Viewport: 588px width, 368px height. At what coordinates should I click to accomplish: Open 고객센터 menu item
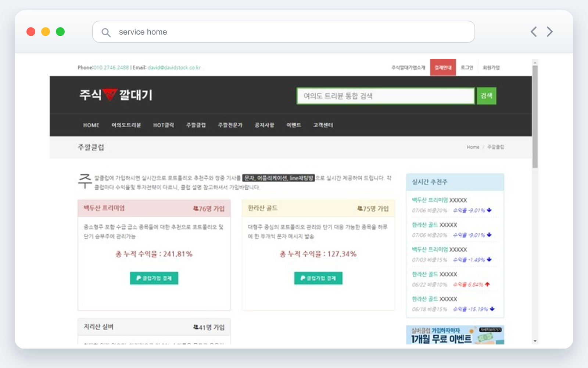(323, 125)
